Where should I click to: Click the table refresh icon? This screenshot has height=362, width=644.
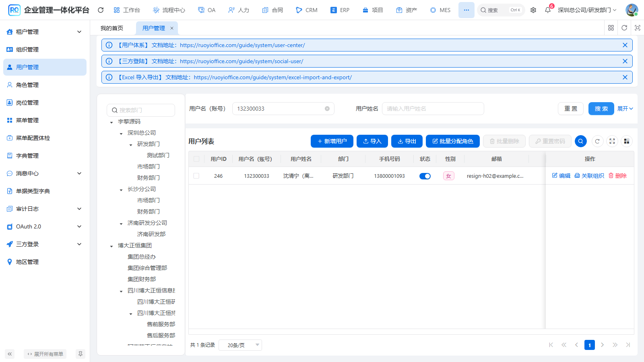tap(597, 141)
